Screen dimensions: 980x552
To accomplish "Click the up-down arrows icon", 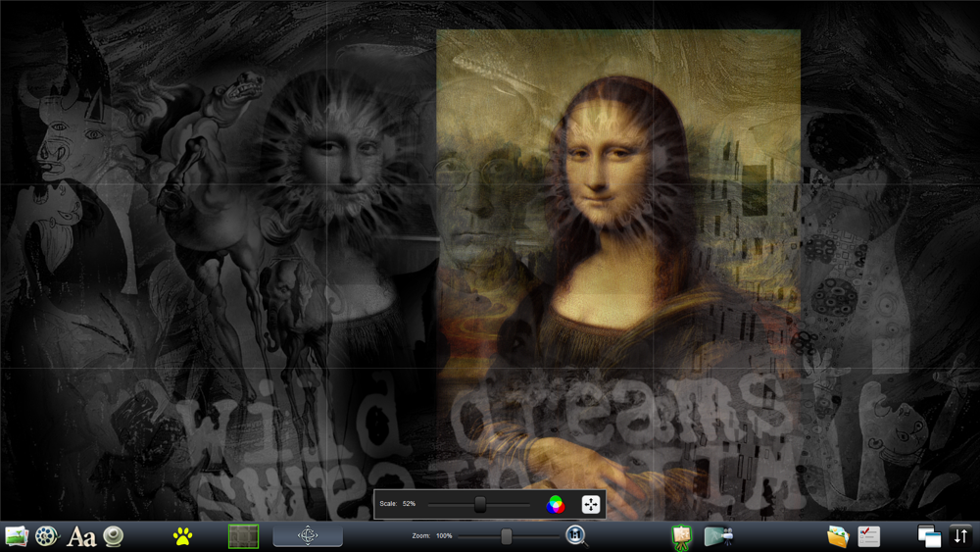I will (961, 535).
